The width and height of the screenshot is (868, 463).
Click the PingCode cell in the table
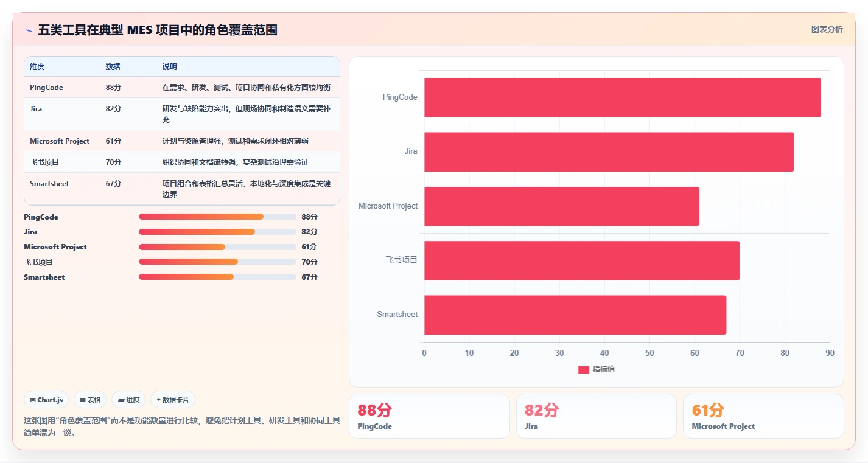click(x=46, y=88)
